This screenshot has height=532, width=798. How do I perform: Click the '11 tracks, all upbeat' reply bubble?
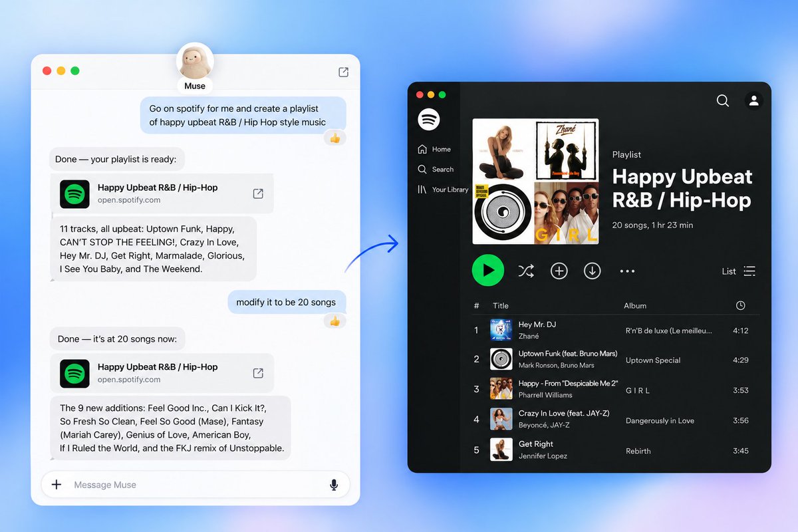tap(154, 248)
